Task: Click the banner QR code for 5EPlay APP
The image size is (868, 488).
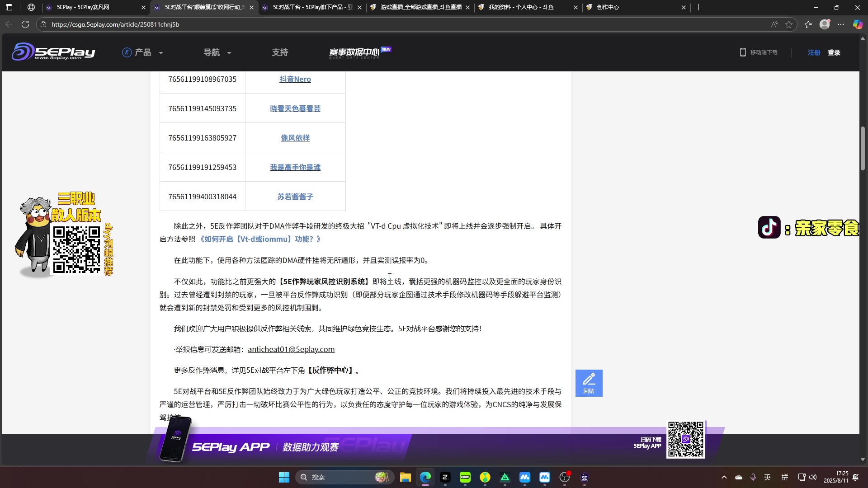Action: 685,439
